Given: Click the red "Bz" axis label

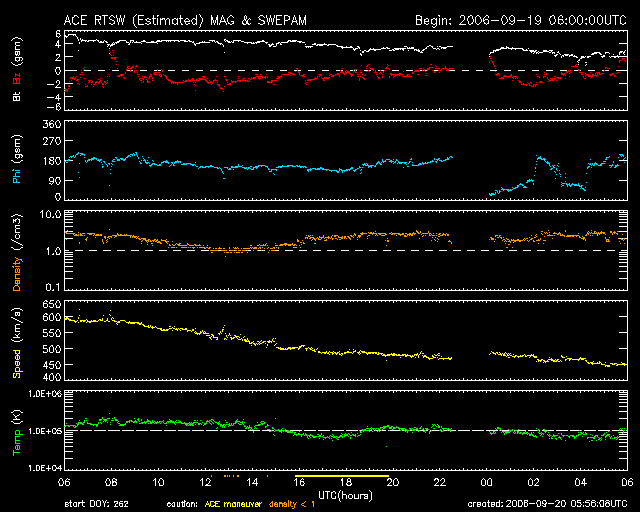Looking at the screenshot, I should coord(17,78).
